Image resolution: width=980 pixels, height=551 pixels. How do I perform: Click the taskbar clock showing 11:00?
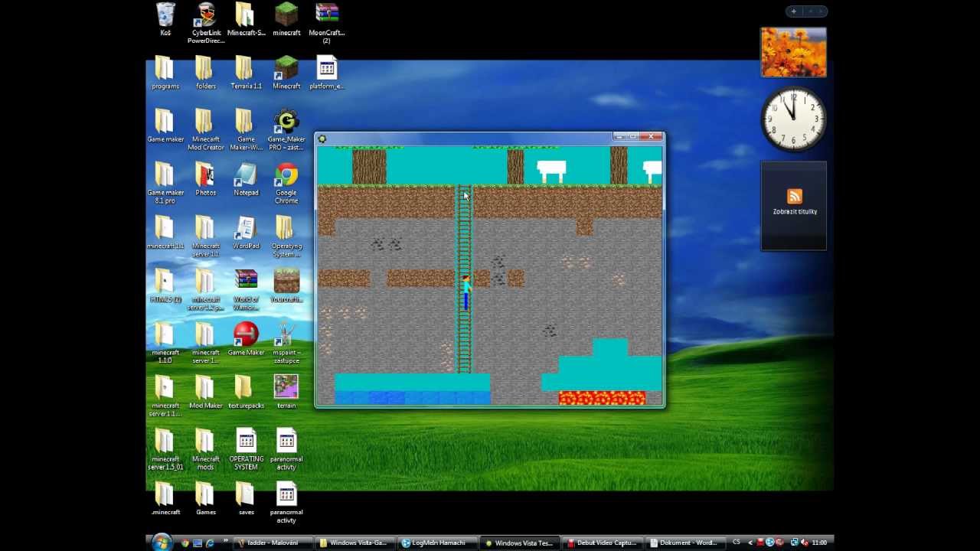click(x=819, y=543)
